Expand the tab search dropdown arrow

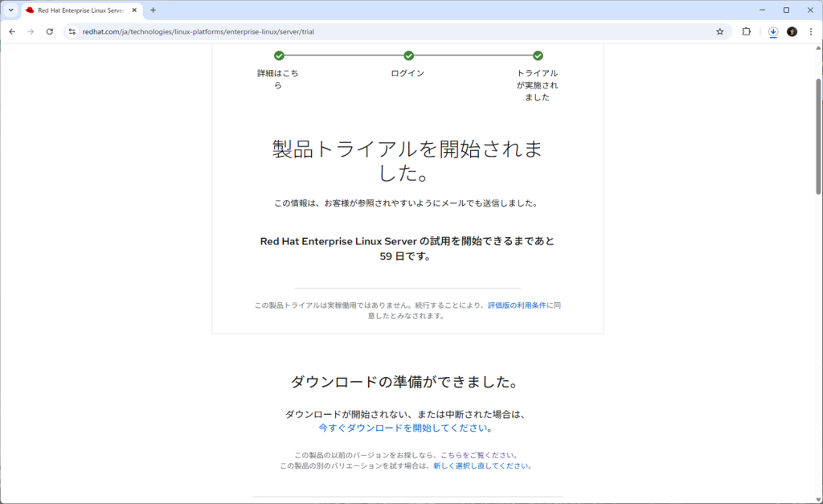(10, 10)
